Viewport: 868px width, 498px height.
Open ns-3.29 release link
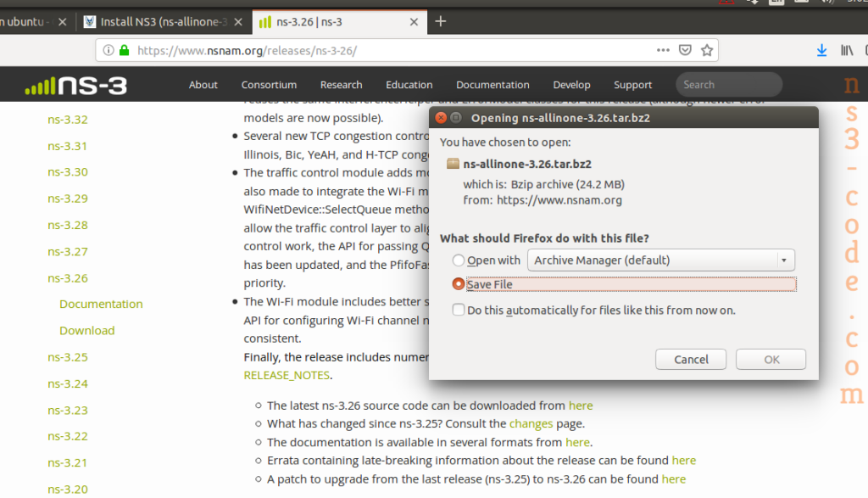(68, 199)
